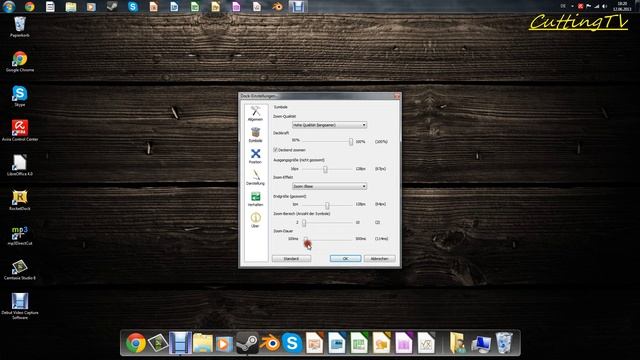This screenshot has width=640, height=360.
Task: Click the Deckkraft slider handle
Action: (351, 142)
